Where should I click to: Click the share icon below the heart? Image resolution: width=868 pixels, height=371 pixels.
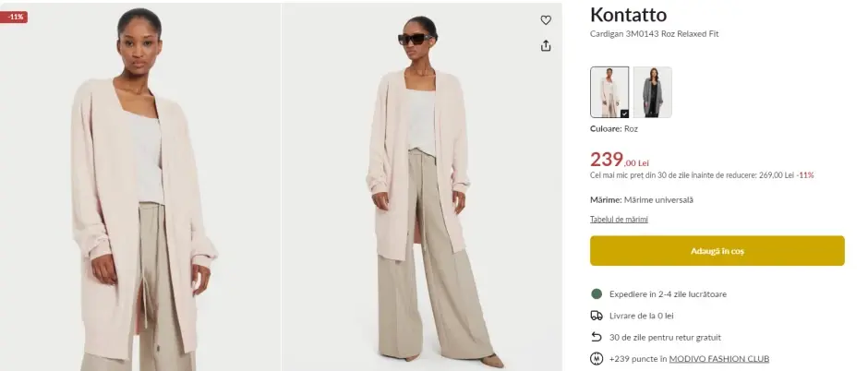546,45
